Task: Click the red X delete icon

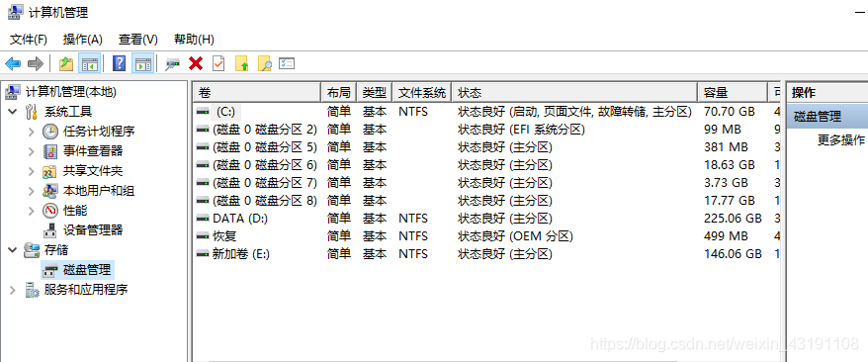Action: pyautogui.click(x=196, y=63)
